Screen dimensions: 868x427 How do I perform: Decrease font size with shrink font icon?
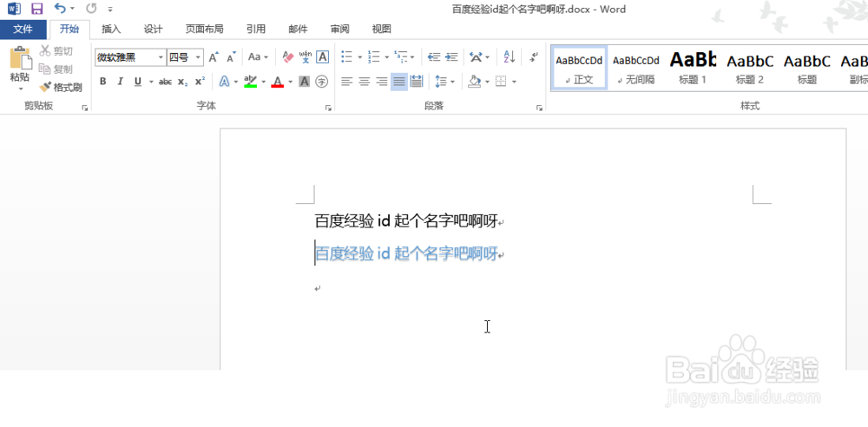(232, 57)
